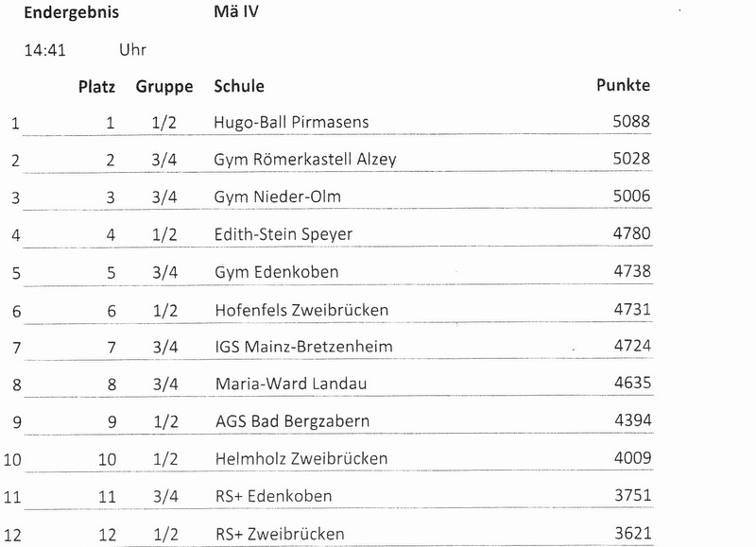Select Hofenfels Zweibrücken school name

pyautogui.click(x=301, y=310)
